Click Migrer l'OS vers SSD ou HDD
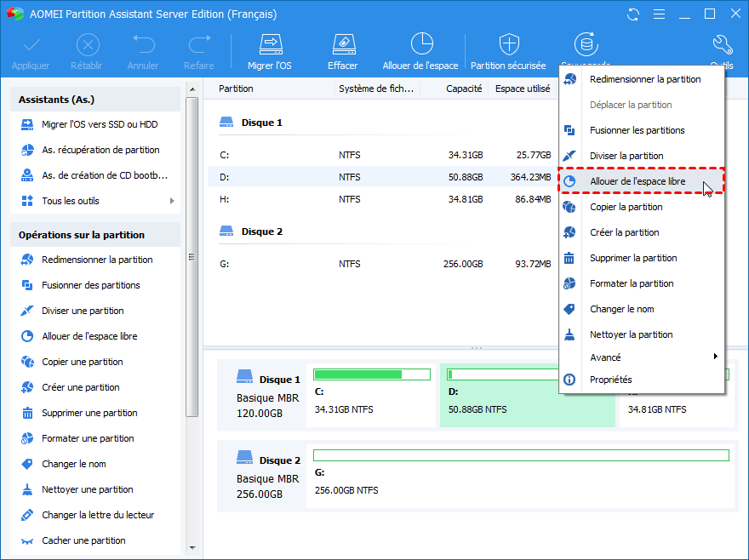The height and width of the screenshot is (560, 749). click(100, 124)
